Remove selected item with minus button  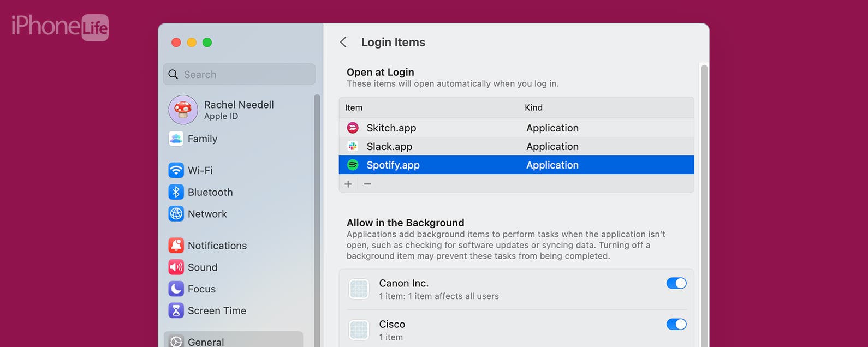pyautogui.click(x=367, y=184)
